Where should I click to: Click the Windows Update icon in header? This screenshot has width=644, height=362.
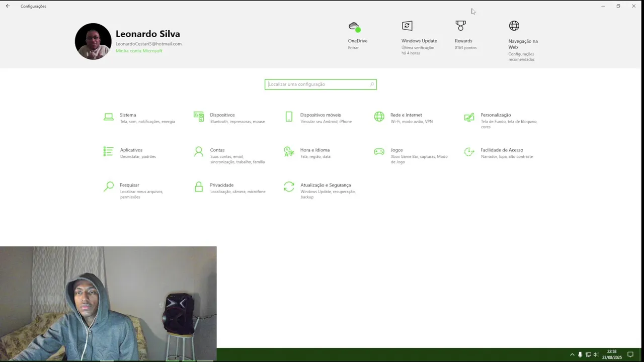(x=407, y=26)
